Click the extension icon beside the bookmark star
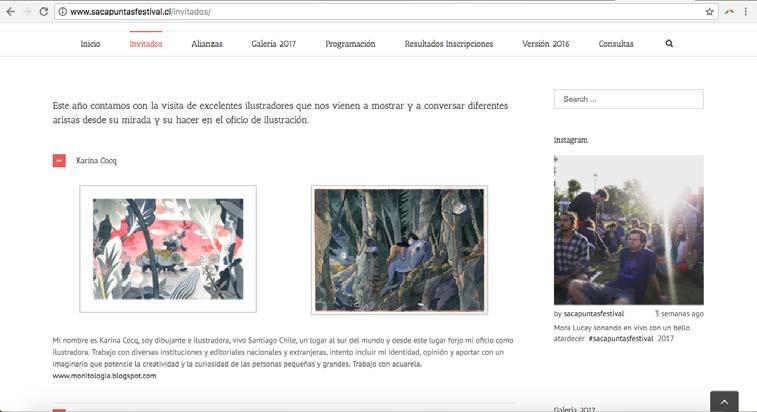Screen dimensions: 757x412 [729, 12]
